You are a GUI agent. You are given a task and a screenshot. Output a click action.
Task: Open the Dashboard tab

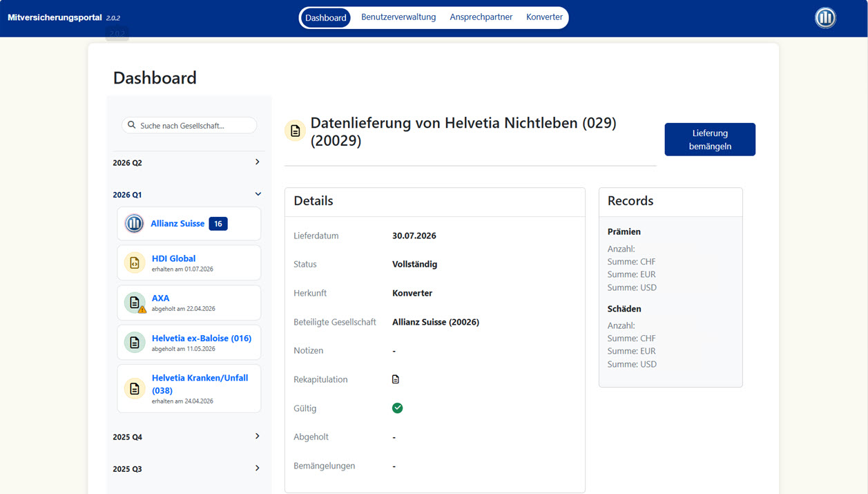(x=326, y=18)
